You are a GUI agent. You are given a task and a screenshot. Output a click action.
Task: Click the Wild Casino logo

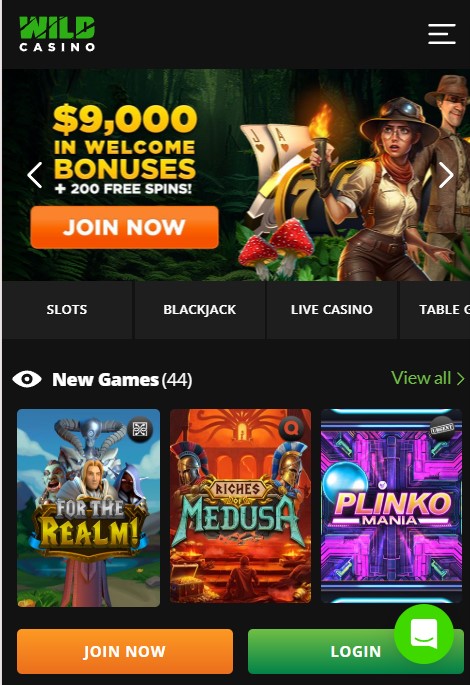point(57,34)
